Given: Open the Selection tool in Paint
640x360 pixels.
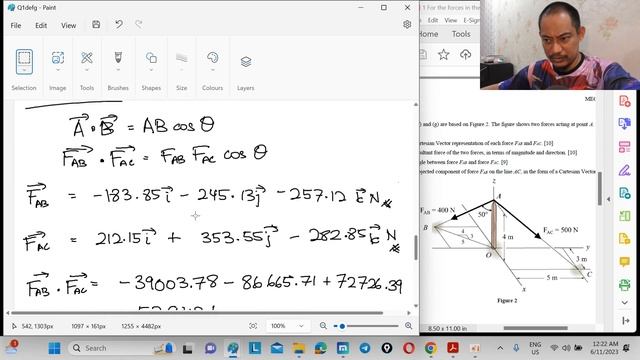Looking at the screenshot, I should pos(24,61).
